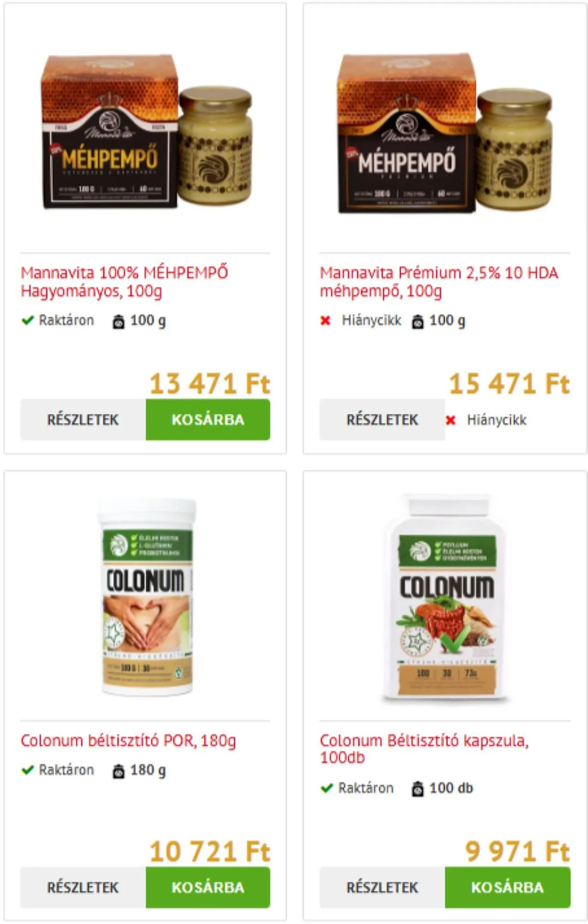
Task: Click green Raktáron checkmark on Colonum kapszula
Action: point(327,788)
